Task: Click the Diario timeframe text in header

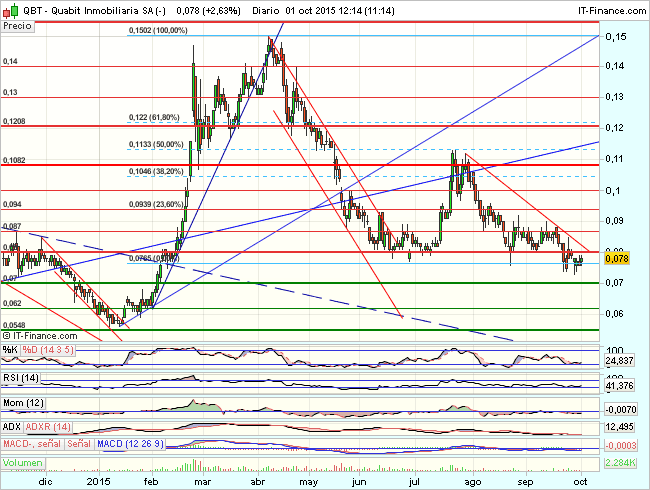Action: pyautogui.click(x=266, y=11)
